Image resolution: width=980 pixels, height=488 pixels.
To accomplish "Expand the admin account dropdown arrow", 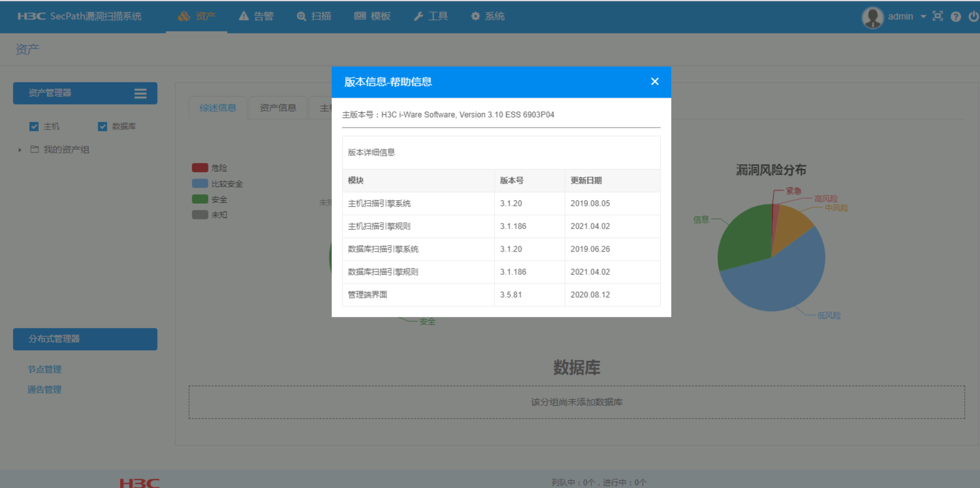I will [923, 17].
